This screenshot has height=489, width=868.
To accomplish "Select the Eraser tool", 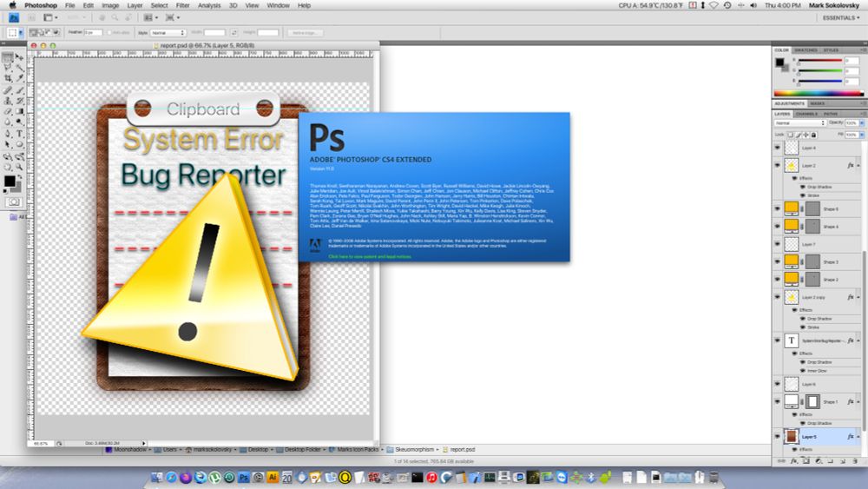I will point(8,111).
